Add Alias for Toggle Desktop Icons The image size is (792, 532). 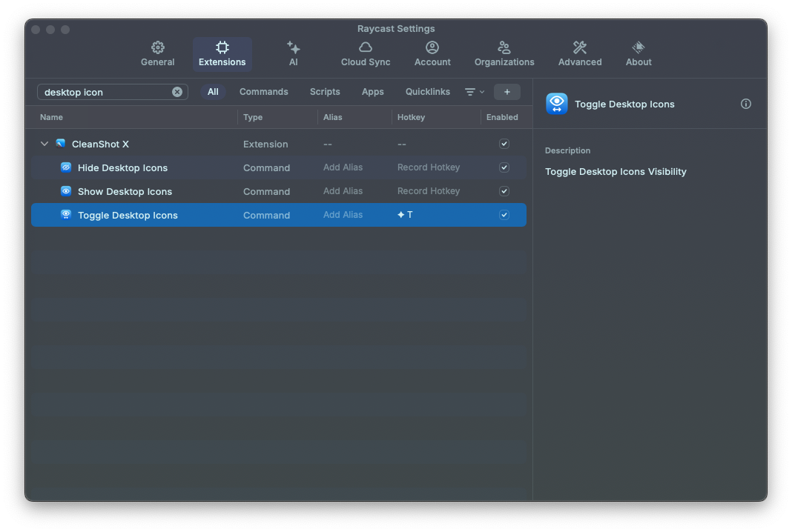point(343,215)
